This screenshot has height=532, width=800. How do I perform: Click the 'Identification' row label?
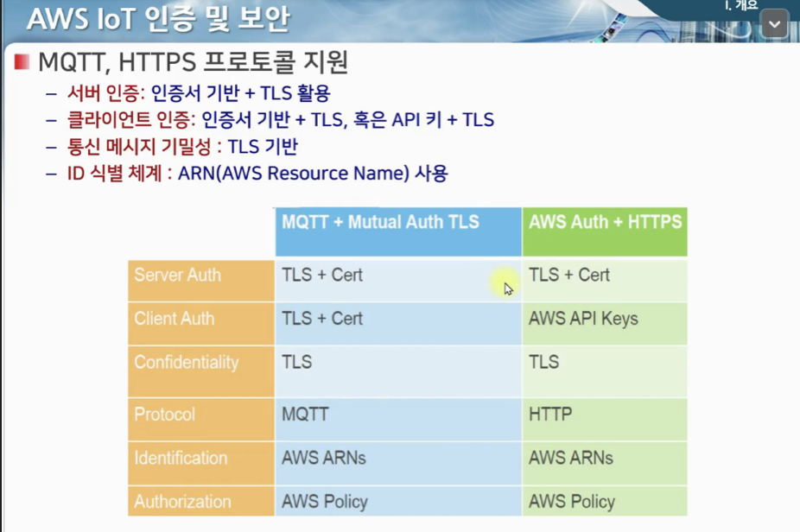tap(201, 463)
